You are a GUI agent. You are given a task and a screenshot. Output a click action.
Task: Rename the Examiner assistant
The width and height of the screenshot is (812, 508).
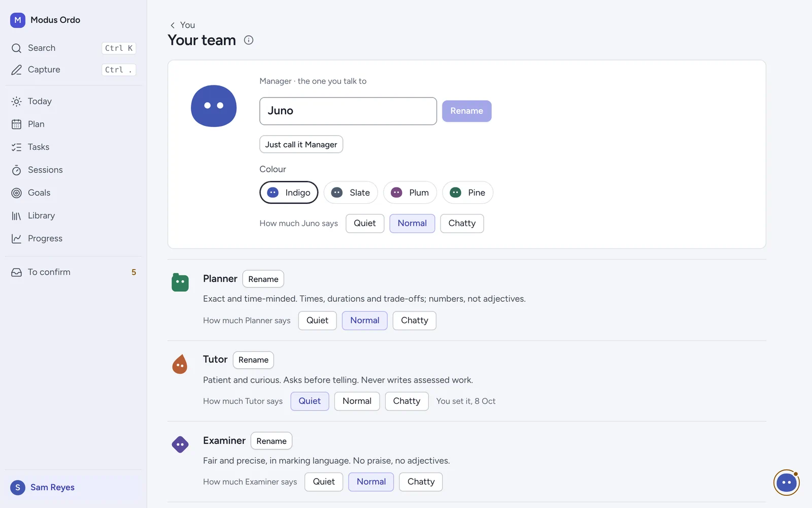[x=272, y=441]
